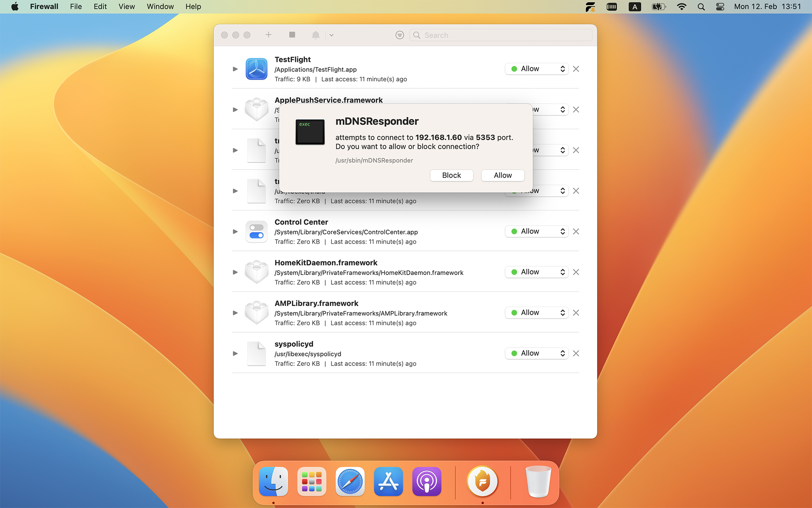Click the plus add-rule toolbar icon
Screen dimensions: 812x508
tap(268, 35)
